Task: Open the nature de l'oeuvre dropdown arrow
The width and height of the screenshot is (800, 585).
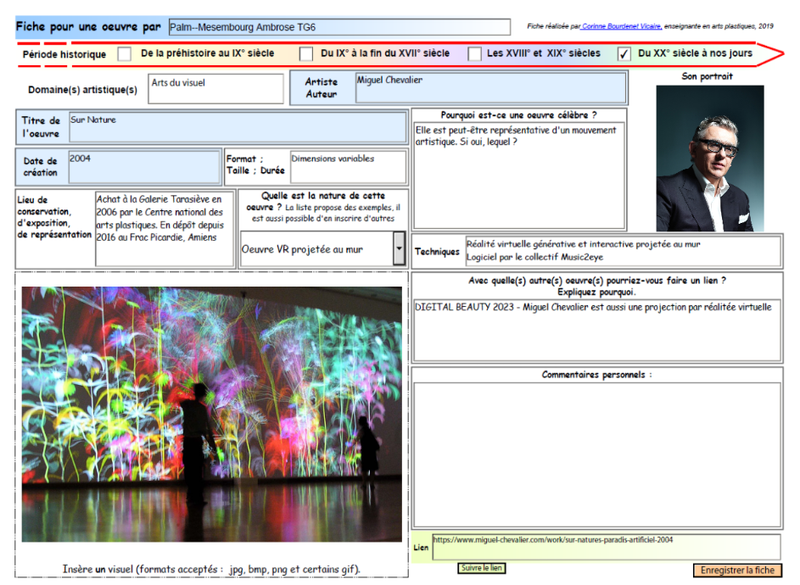Action: pyautogui.click(x=399, y=248)
